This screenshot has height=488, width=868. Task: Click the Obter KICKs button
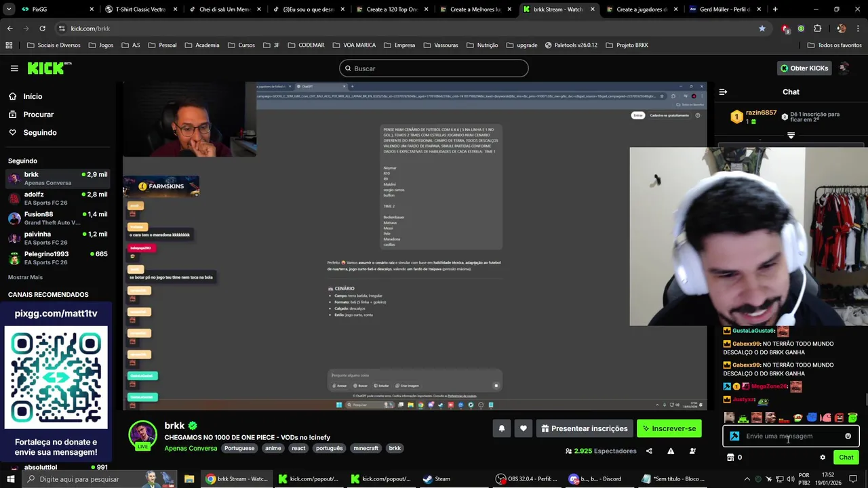(804, 68)
